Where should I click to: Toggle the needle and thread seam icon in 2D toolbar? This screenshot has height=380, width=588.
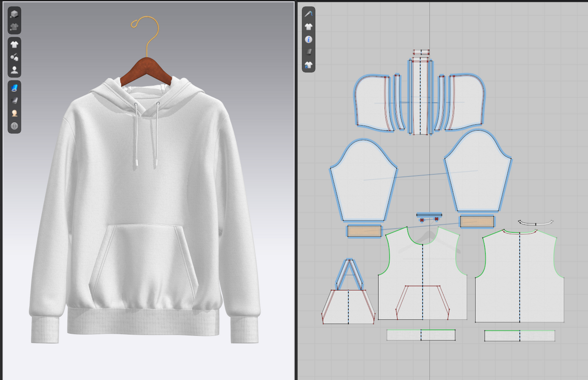click(308, 14)
